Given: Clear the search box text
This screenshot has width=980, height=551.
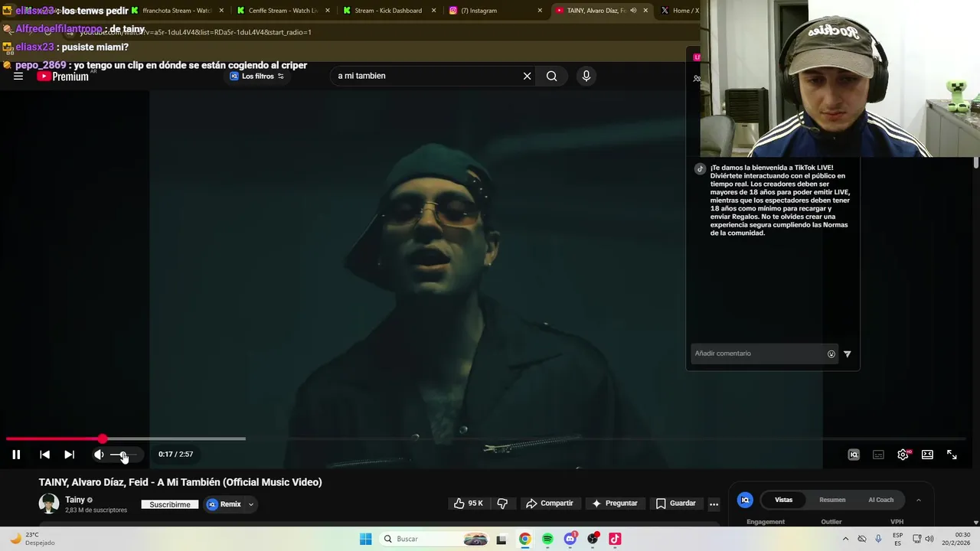Looking at the screenshot, I should pos(527,76).
